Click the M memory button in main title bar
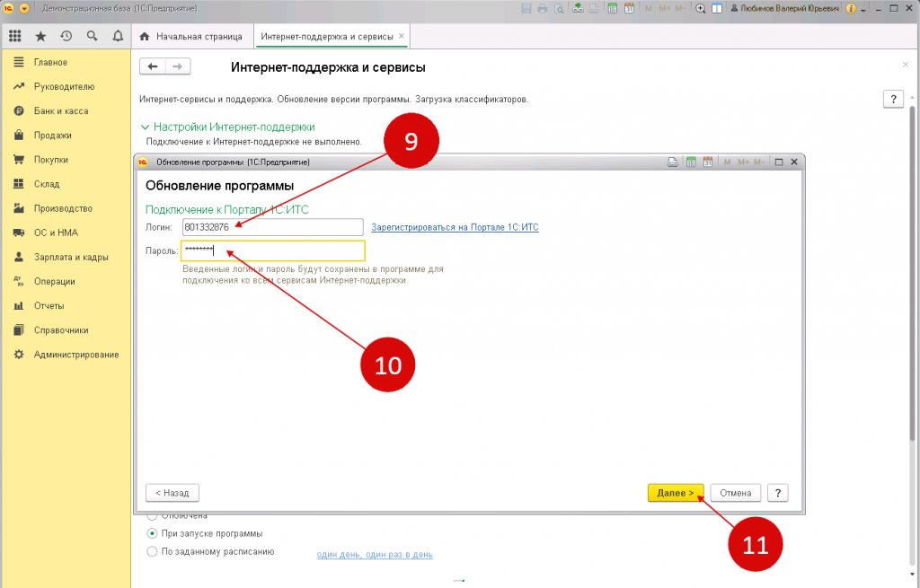920x588 pixels. coord(649,8)
